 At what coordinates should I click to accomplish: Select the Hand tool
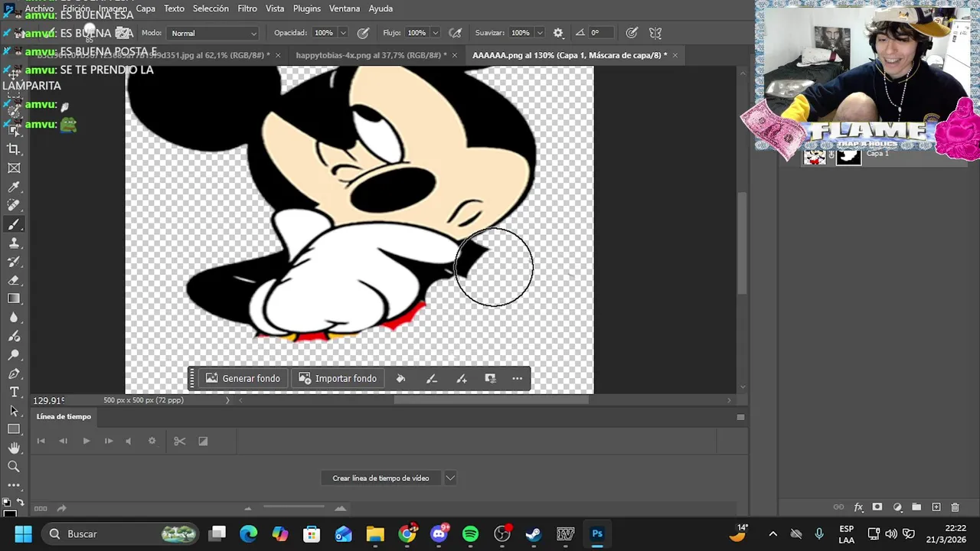pos(14,448)
